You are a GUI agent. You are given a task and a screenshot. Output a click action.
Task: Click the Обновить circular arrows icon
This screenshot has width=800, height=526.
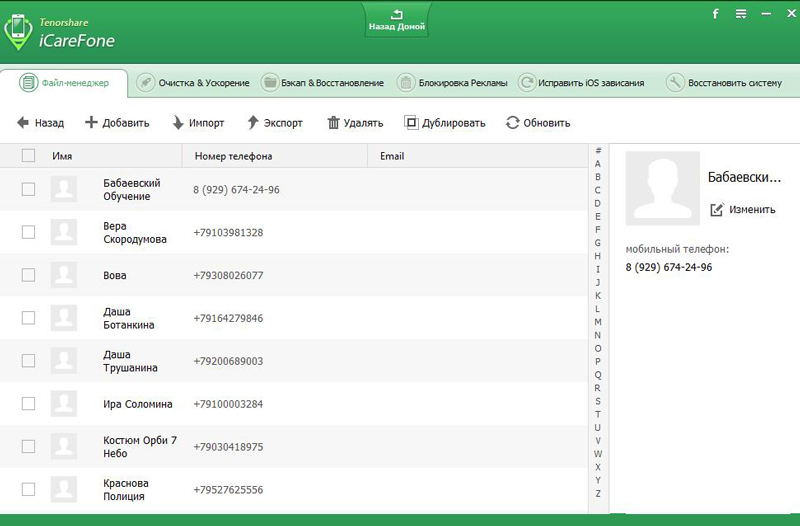512,122
